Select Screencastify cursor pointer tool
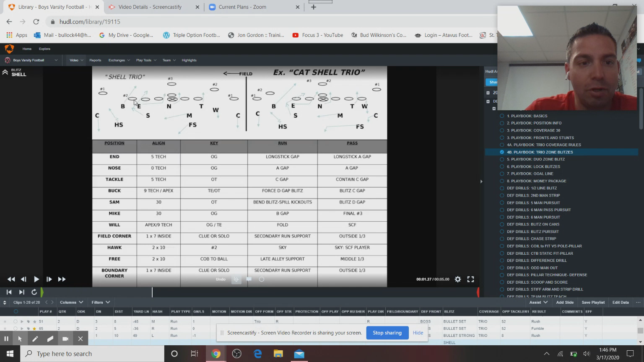The height and width of the screenshot is (362, 644). pos(20,339)
